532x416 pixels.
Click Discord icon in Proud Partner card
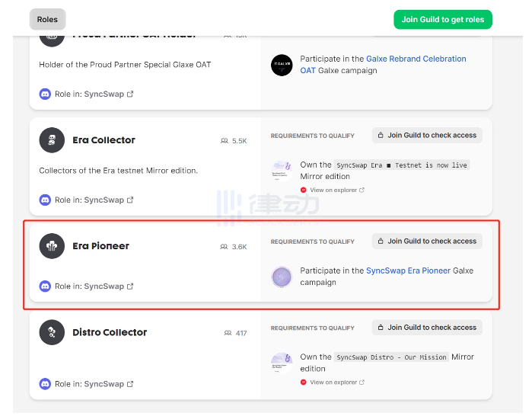tap(45, 94)
